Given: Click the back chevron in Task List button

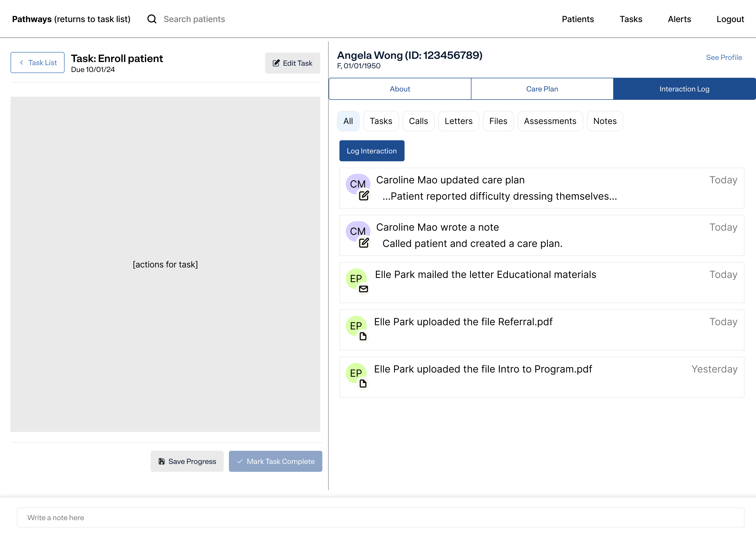Looking at the screenshot, I should (x=22, y=63).
